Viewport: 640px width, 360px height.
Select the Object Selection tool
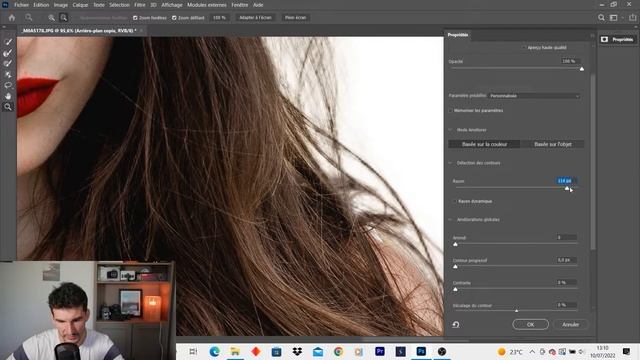tap(8, 75)
